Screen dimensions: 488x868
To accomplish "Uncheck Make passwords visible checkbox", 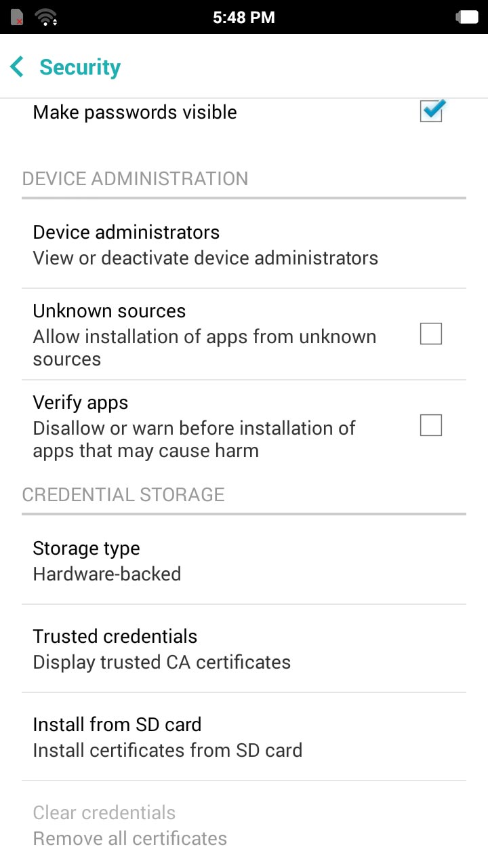I will tap(431, 111).
